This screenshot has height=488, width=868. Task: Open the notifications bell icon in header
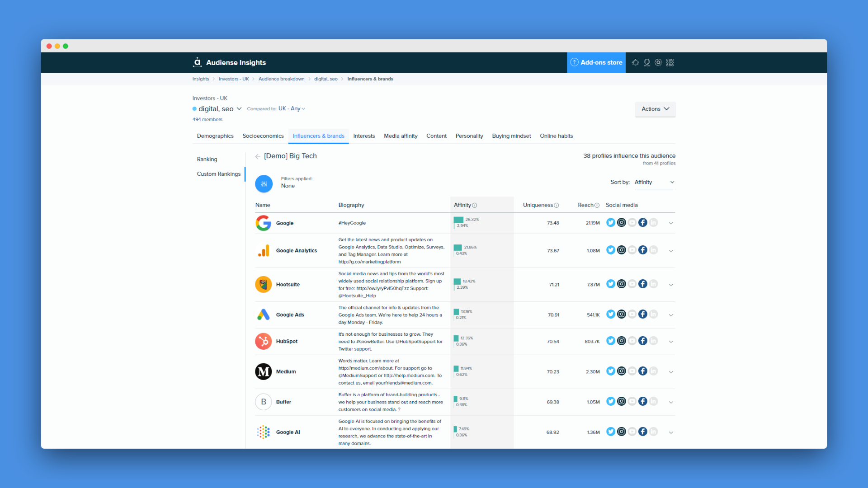click(x=635, y=63)
